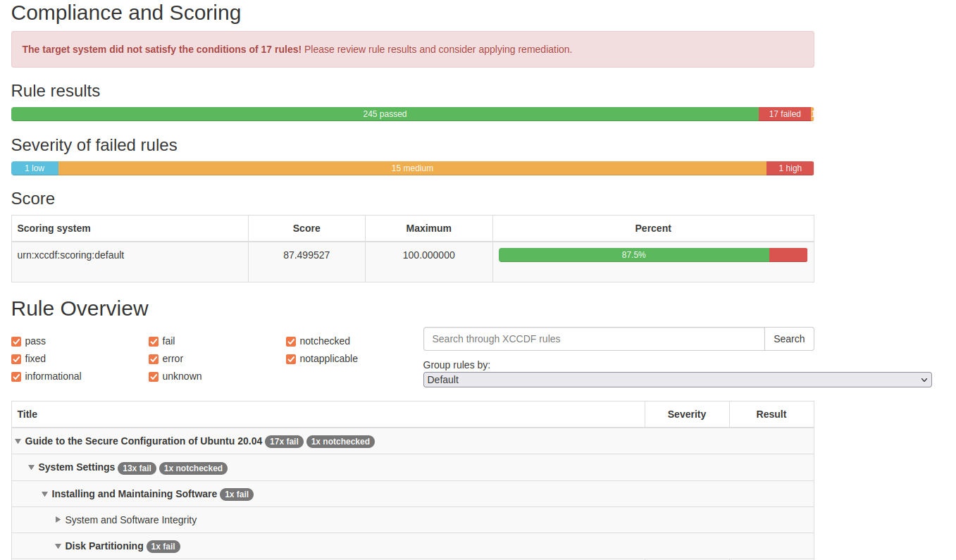This screenshot has width=956, height=560.
Task: Uncheck the notchecked filter checkbox
Action: 291,342
